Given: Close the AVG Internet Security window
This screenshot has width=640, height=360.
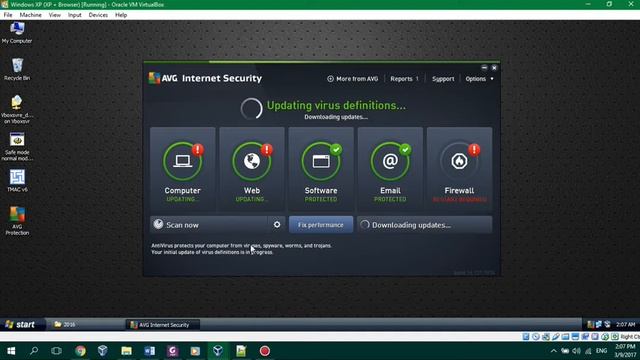Looking at the screenshot, I should coord(494,67).
